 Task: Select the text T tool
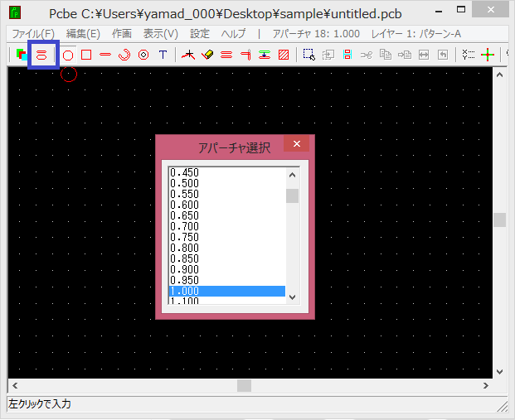click(x=163, y=55)
